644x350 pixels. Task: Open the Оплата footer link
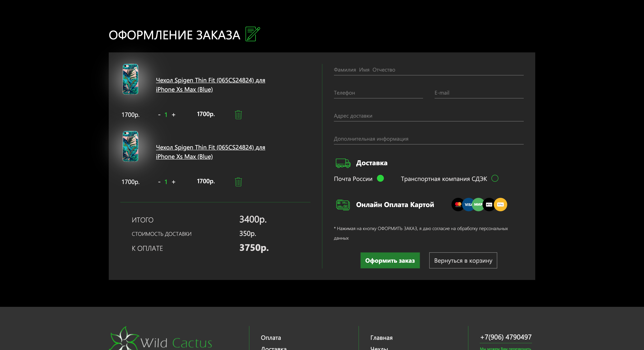tap(271, 338)
